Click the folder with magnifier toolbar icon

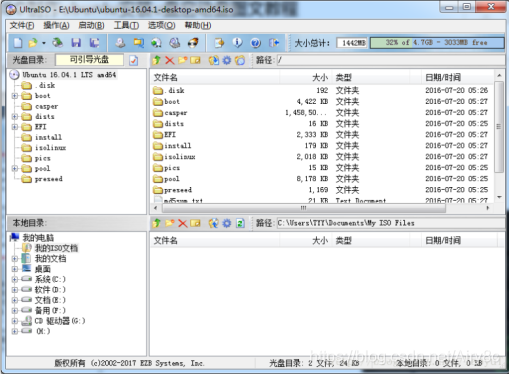138,43
